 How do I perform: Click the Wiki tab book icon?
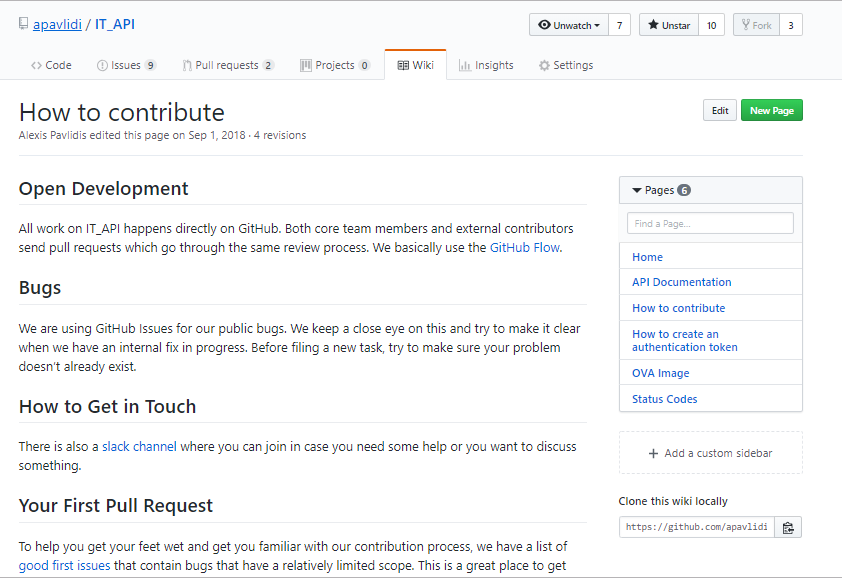tap(403, 66)
